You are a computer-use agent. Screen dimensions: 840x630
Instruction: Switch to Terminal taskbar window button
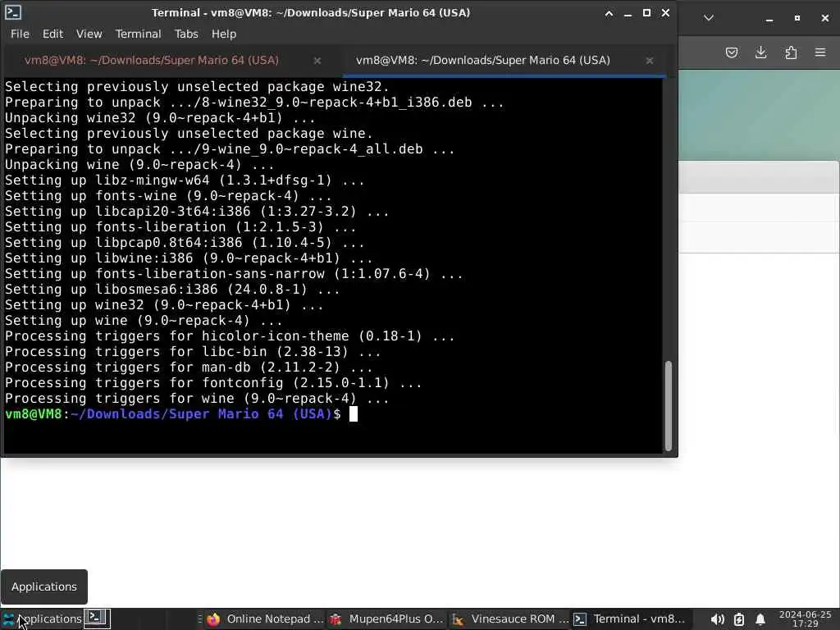pyautogui.click(x=631, y=619)
